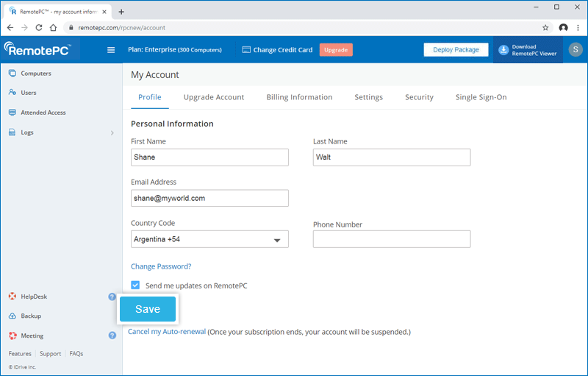Click the Change Password link
The width and height of the screenshot is (588, 376).
[x=161, y=266]
